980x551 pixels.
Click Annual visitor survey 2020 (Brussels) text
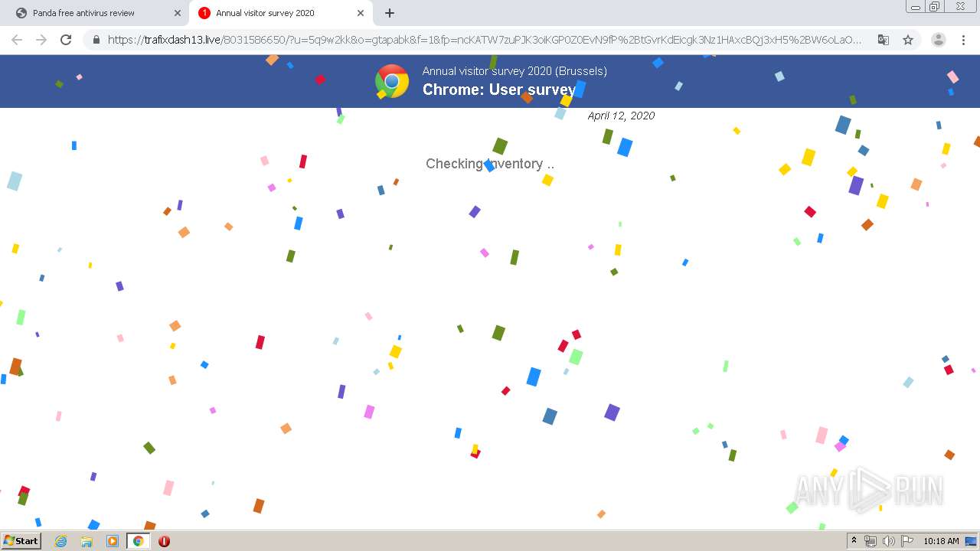514,71
